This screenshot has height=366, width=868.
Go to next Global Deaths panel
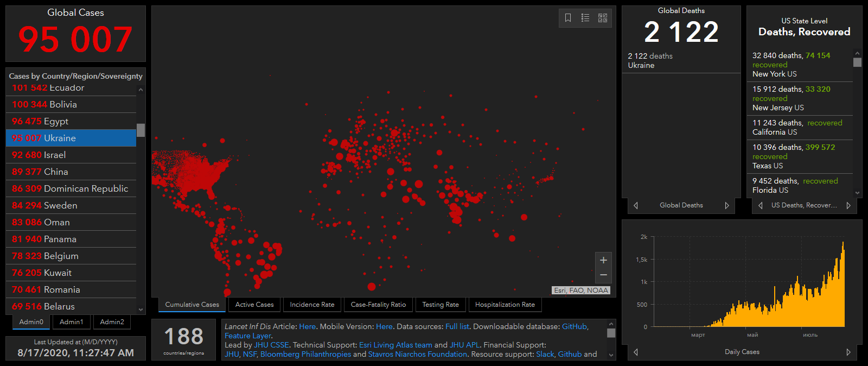(x=727, y=205)
